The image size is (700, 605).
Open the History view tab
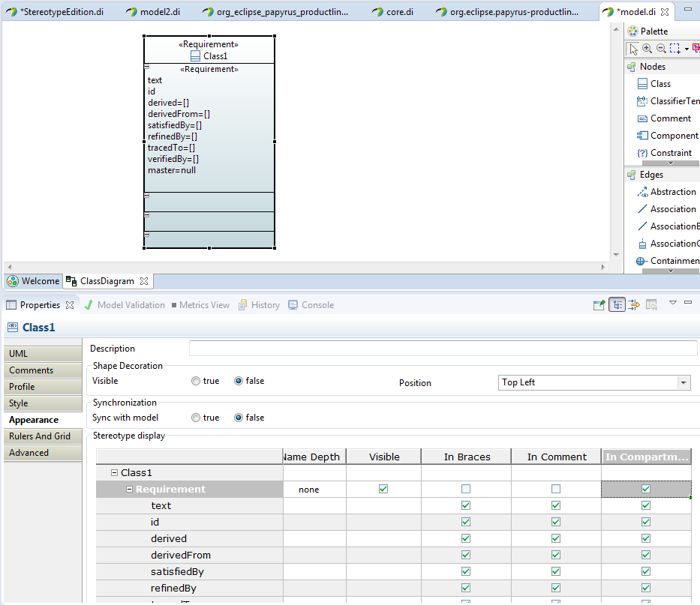click(260, 305)
